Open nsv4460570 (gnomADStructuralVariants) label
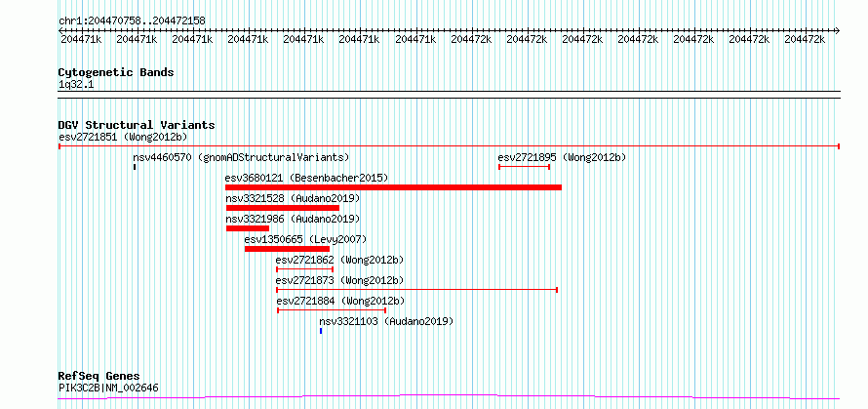 (x=241, y=157)
